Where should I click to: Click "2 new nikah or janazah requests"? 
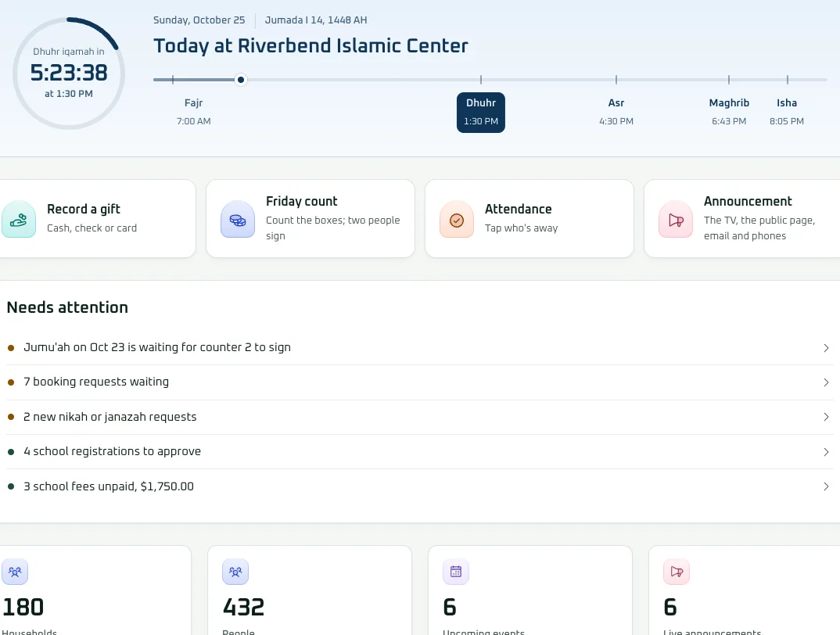[109, 416]
